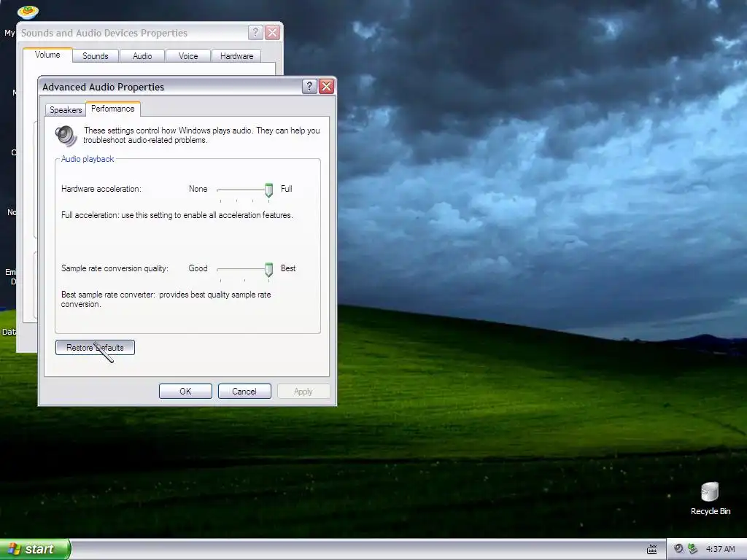Select the Volume tab in Sounds and Audio Devices
Screen dimensions: 747x560
(47, 55)
